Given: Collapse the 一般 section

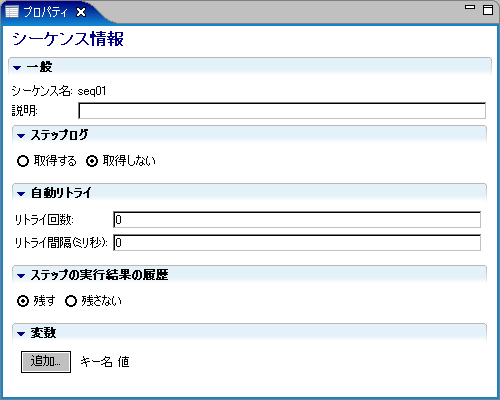Looking at the screenshot, I should click(x=17, y=68).
